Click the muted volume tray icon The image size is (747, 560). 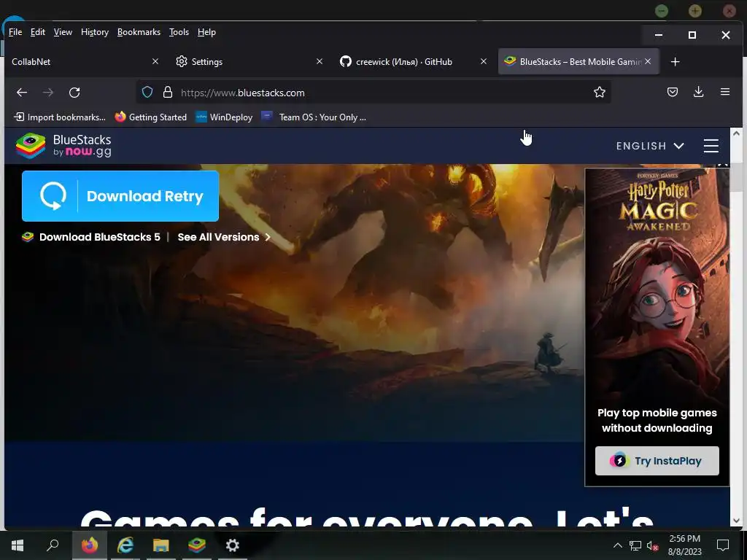653,545
